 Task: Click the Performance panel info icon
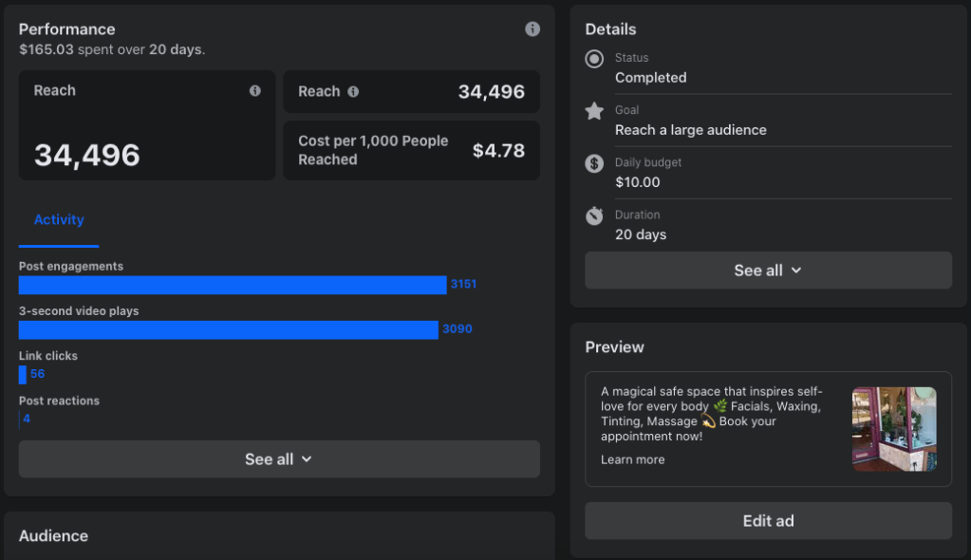click(532, 29)
